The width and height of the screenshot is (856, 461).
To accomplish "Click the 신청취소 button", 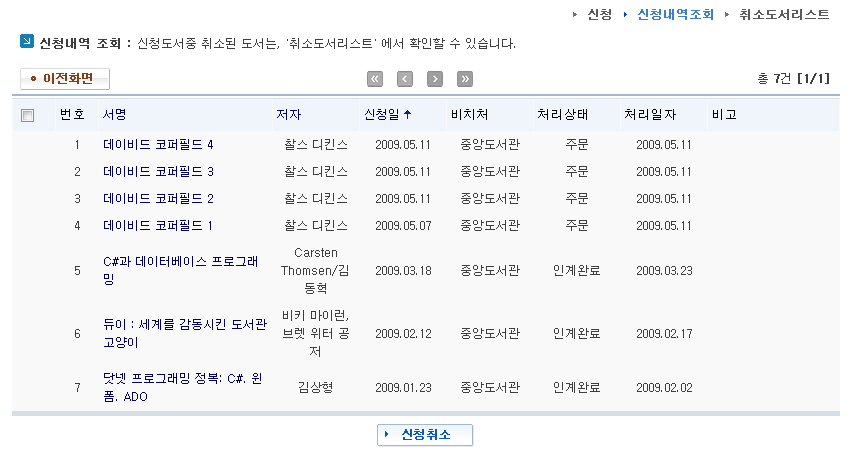I will 425,435.
